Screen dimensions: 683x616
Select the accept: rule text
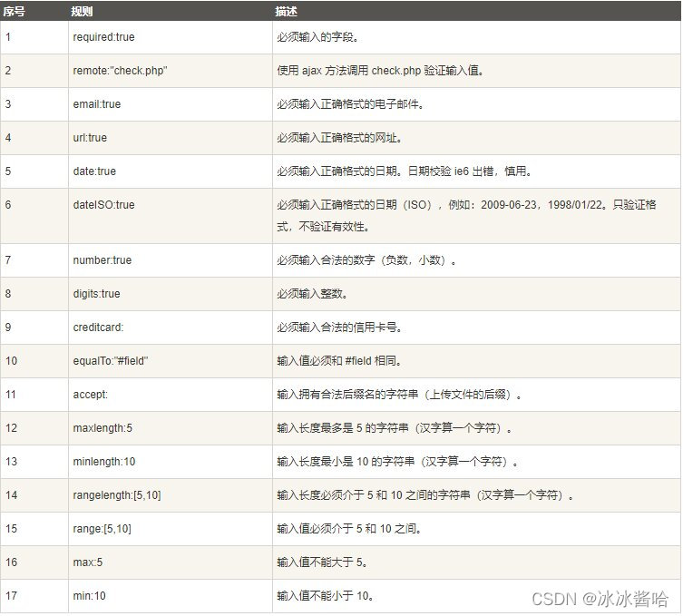point(90,395)
